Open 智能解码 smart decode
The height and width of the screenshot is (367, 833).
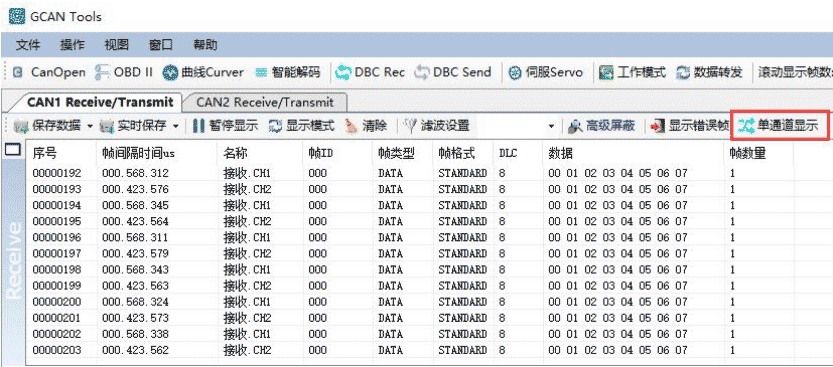point(287,72)
